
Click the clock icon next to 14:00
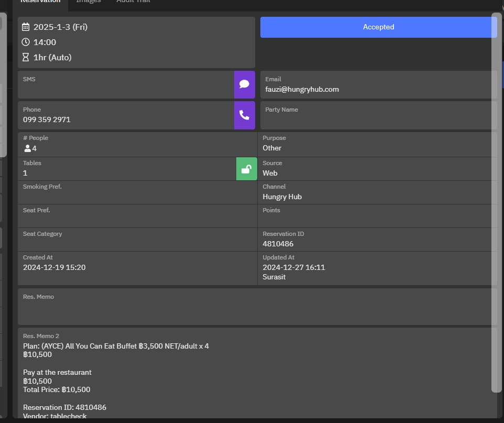(x=26, y=42)
